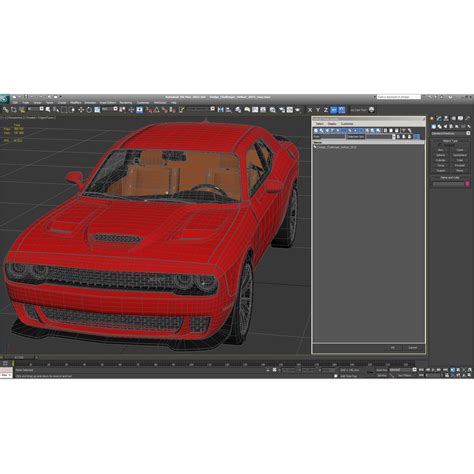Click the Mirror tool icon

pyautogui.click(x=221, y=110)
